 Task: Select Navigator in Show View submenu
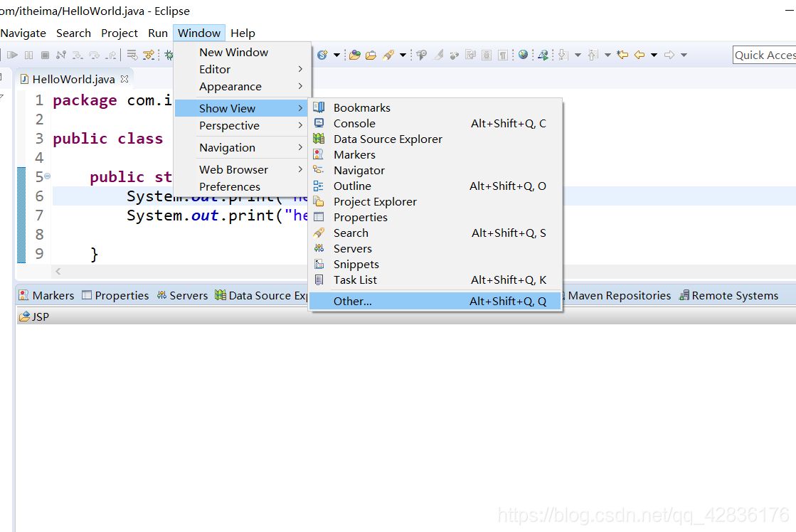(435, 171)
